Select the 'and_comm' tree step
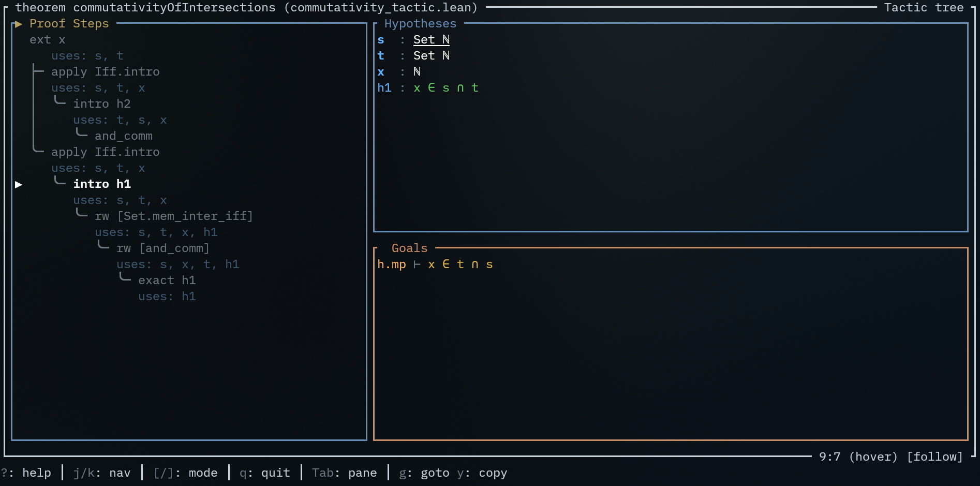 point(123,136)
